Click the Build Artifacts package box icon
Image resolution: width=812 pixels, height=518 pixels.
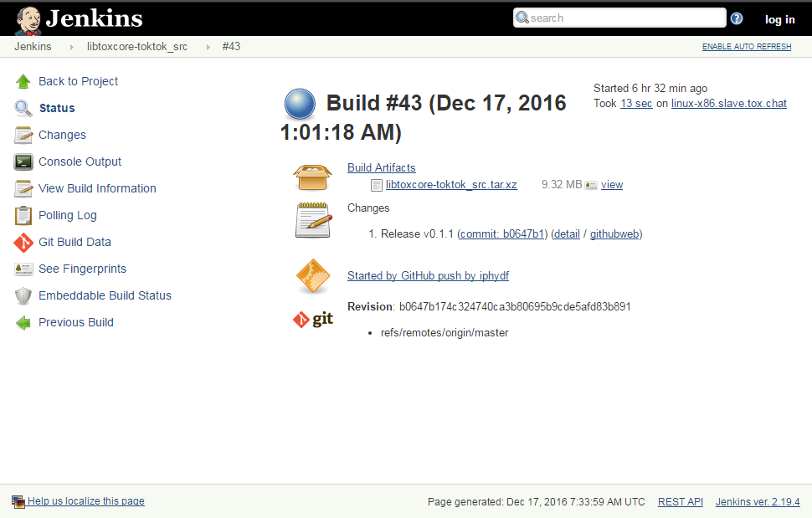[x=313, y=177]
